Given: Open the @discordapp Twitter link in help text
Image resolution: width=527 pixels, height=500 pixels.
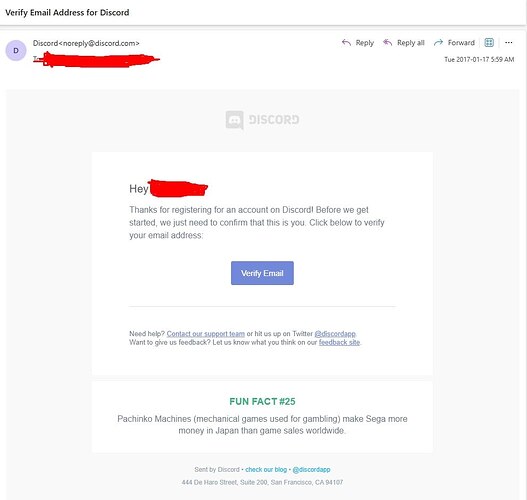Looking at the screenshot, I should [x=335, y=334].
